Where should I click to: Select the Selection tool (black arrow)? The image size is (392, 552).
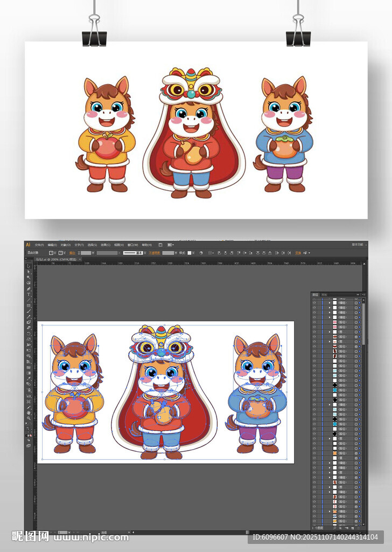29,266
